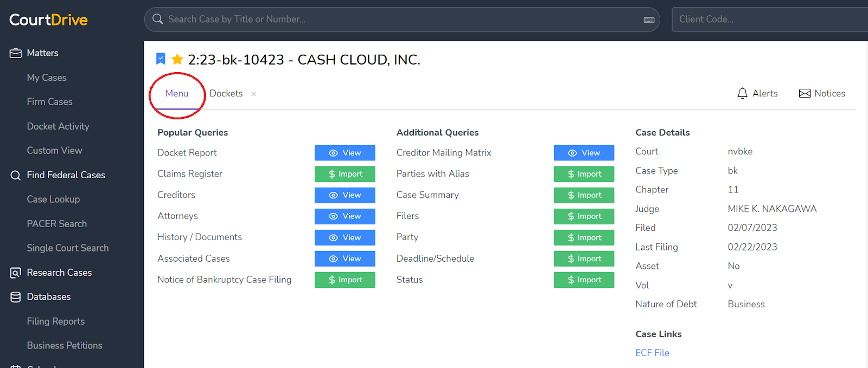Image resolution: width=868 pixels, height=368 pixels.
Task: Open the Alerts panel
Action: click(x=757, y=93)
